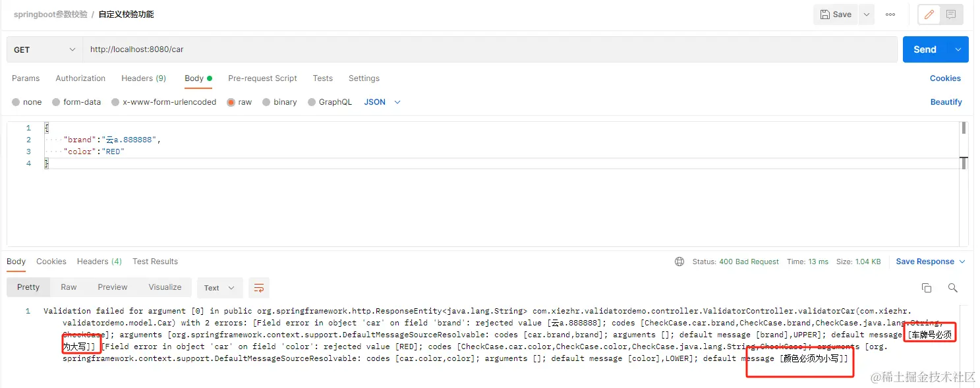
Task: Select the raw body type
Action: click(239, 102)
